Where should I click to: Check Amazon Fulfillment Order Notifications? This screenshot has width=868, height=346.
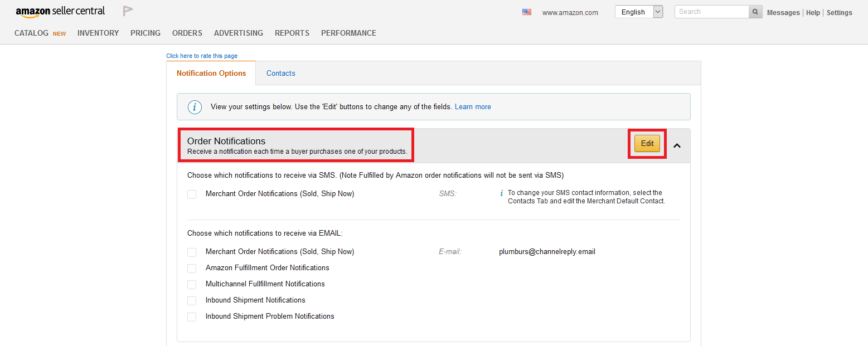click(x=192, y=269)
